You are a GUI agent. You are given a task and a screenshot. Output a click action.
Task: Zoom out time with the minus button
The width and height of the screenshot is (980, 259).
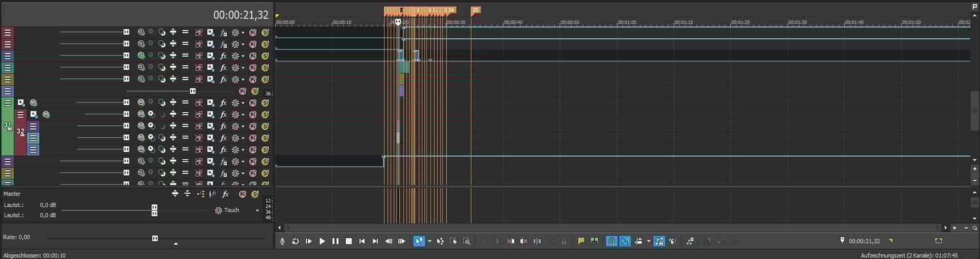pos(966,228)
